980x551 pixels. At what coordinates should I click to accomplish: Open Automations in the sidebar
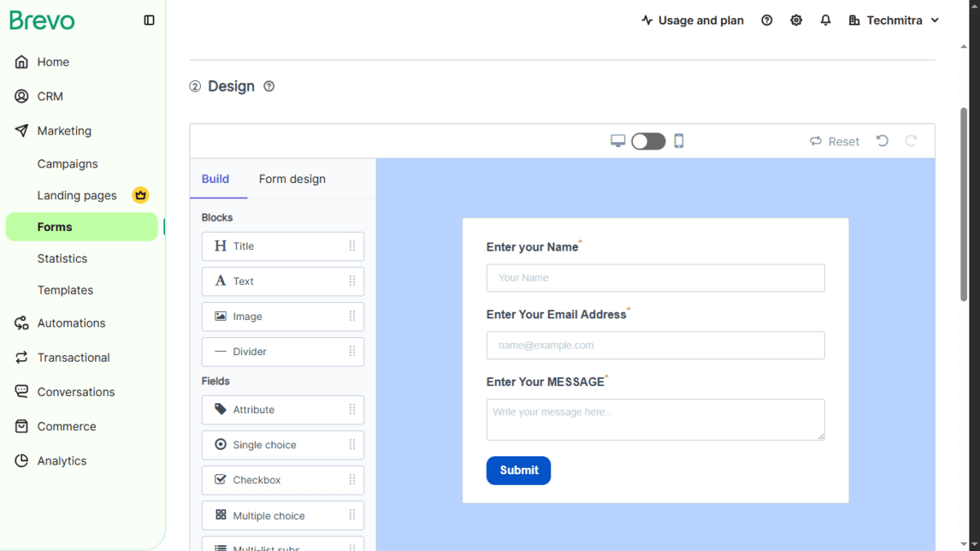pyautogui.click(x=71, y=323)
